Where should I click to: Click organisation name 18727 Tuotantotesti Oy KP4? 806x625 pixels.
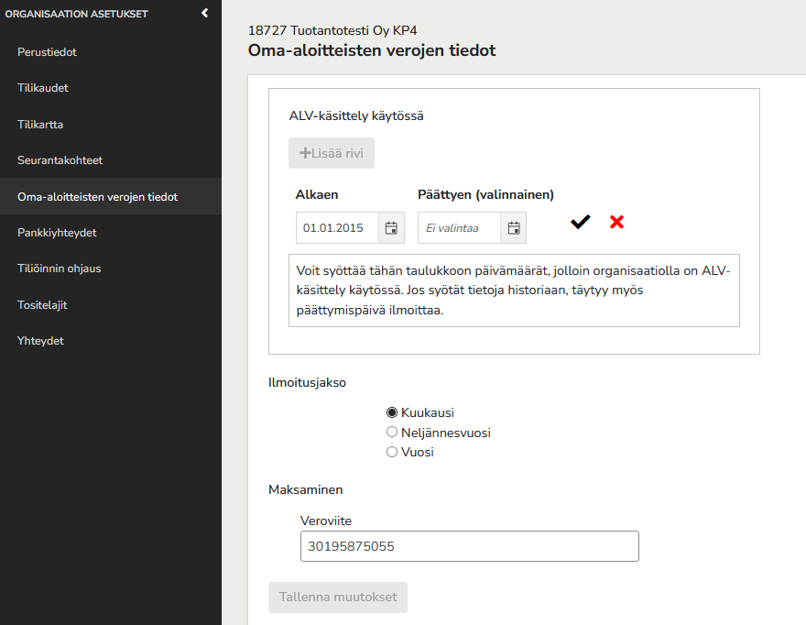coord(333,30)
